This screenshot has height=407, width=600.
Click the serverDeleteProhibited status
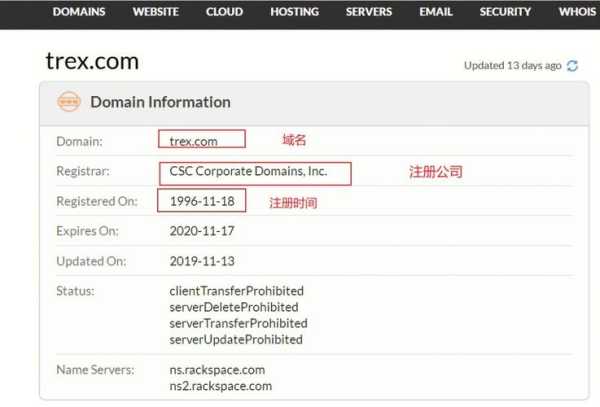tap(234, 307)
